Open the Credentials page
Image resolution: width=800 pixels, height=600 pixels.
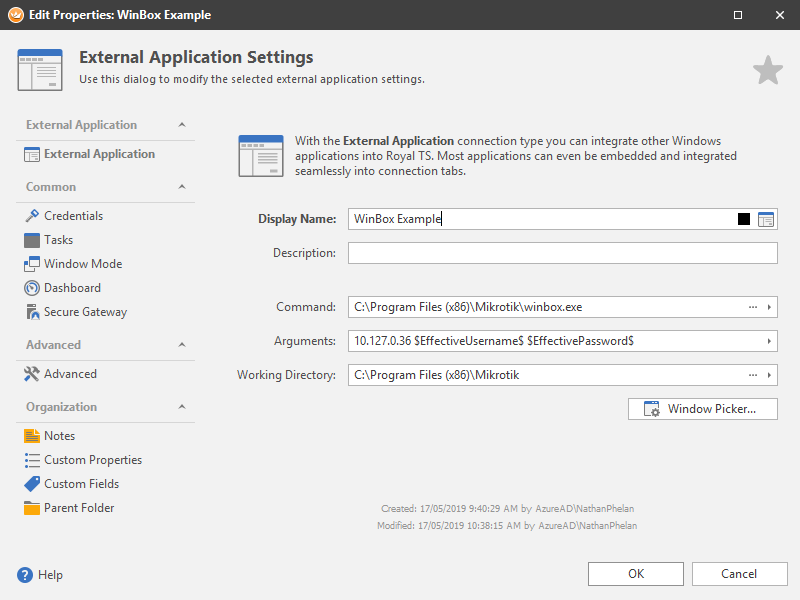pos(73,216)
